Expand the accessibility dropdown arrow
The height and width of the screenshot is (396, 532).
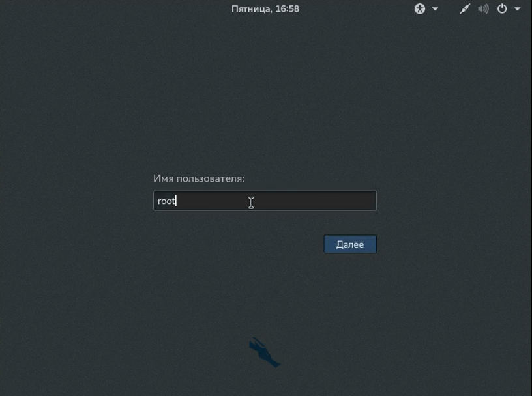435,9
